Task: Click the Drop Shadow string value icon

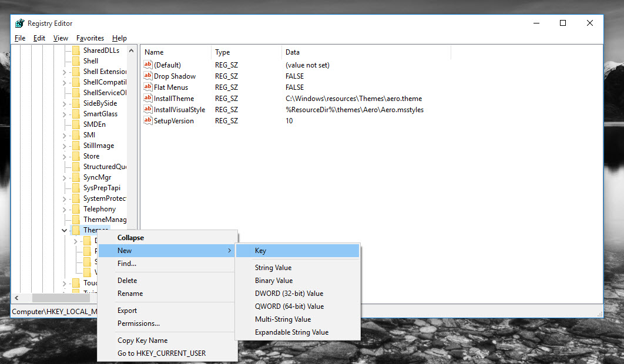Action: point(148,76)
